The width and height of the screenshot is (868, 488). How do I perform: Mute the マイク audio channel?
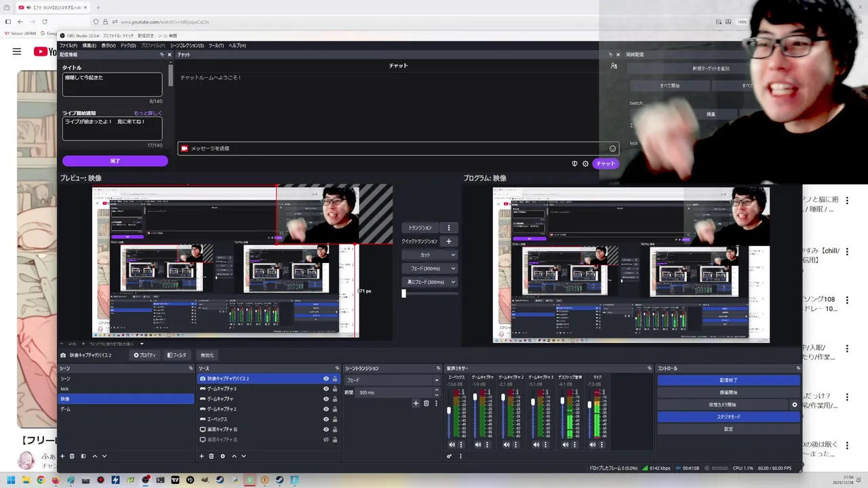pyautogui.click(x=593, y=445)
